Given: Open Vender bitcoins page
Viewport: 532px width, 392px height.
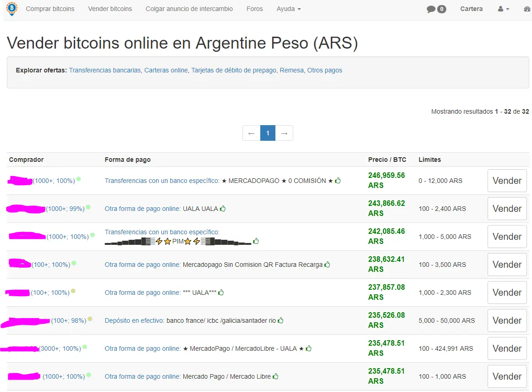Looking at the screenshot, I should [110, 9].
